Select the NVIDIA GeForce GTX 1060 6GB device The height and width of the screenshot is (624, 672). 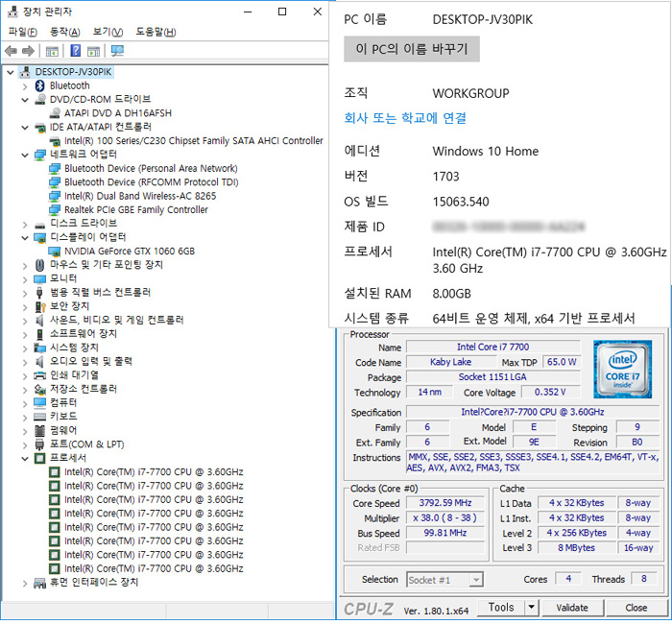pyautogui.click(x=129, y=251)
